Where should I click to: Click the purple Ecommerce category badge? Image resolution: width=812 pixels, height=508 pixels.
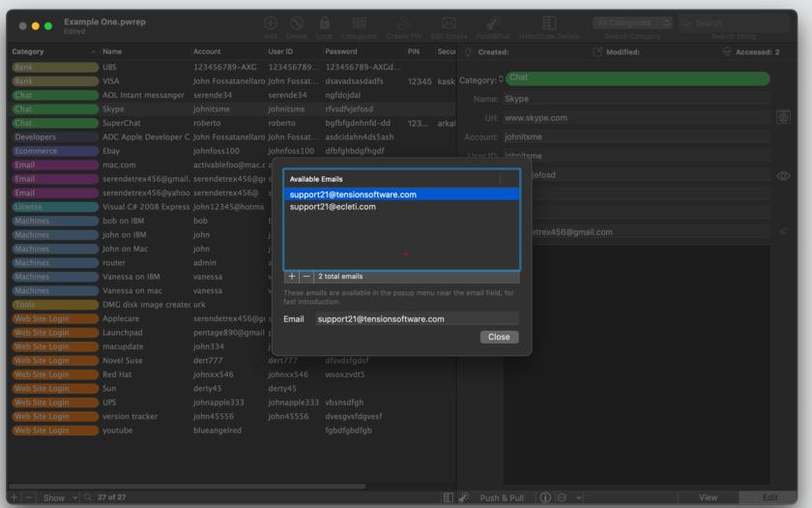point(55,151)
